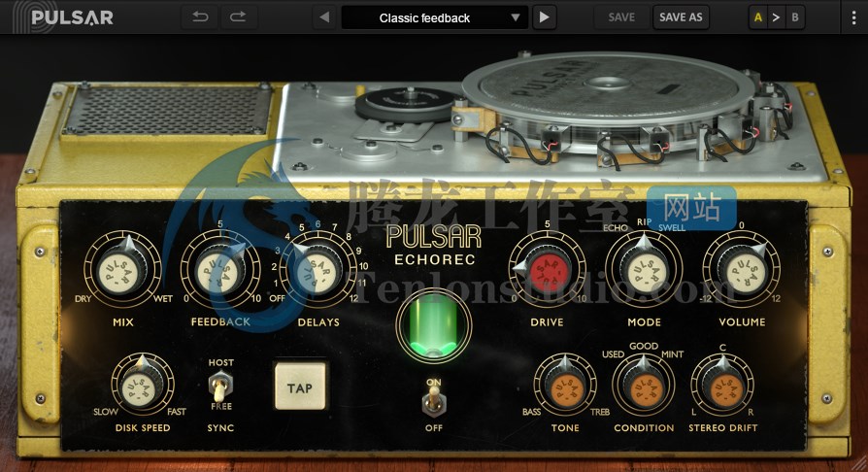Click the green magic eye tube
The image size is (868, 472).
434,325
